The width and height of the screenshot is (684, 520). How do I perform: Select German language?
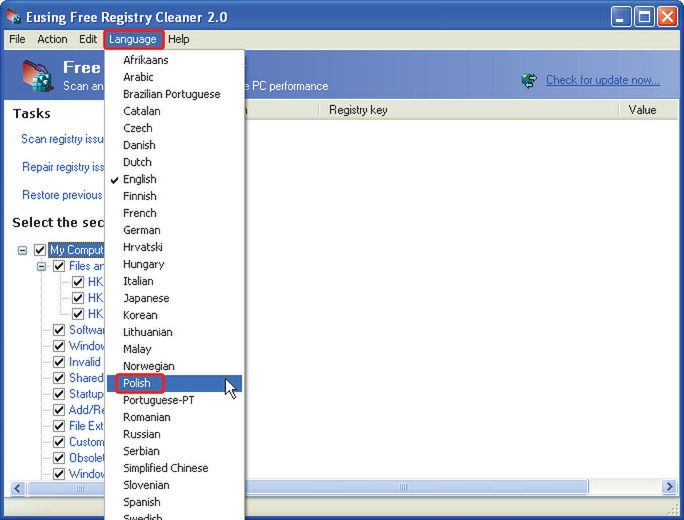(174, 230)
